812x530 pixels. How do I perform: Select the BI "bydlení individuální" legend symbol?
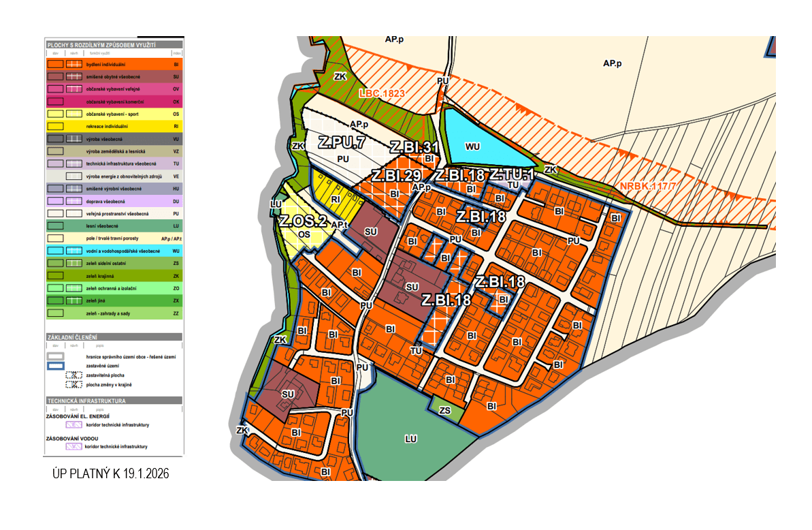coord(54,65)
